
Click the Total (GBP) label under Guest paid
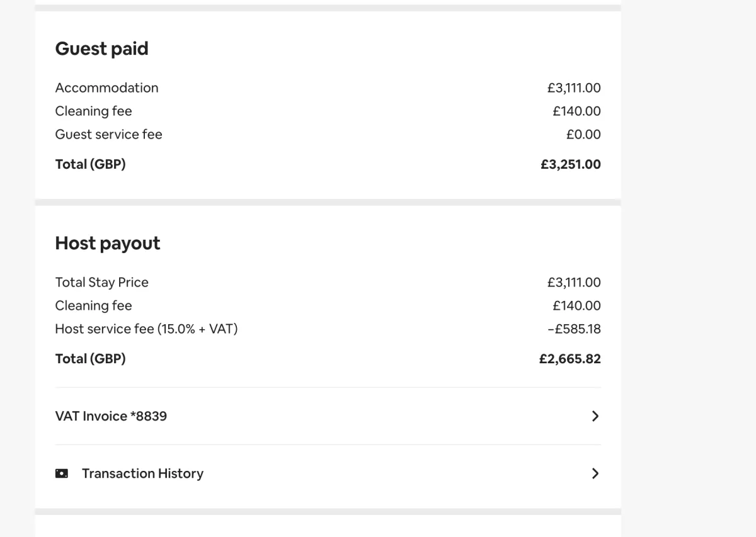click(91, 164)
